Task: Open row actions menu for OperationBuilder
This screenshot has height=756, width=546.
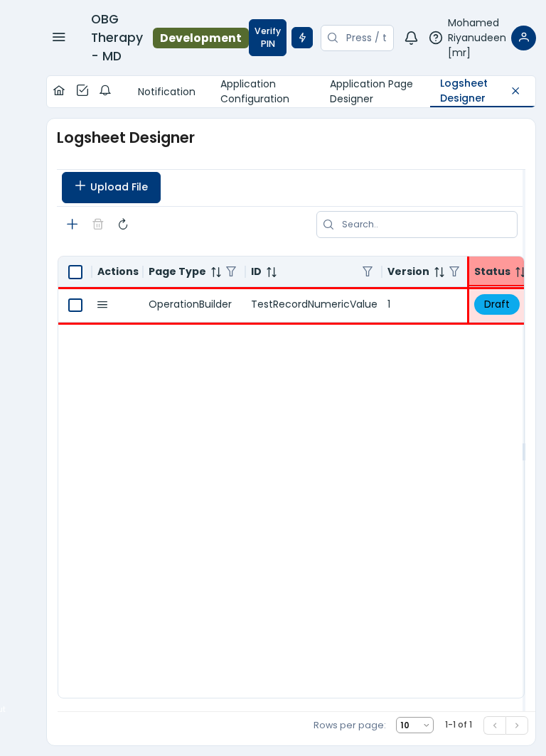Action: pyautogui.click(x=102, y=305)
